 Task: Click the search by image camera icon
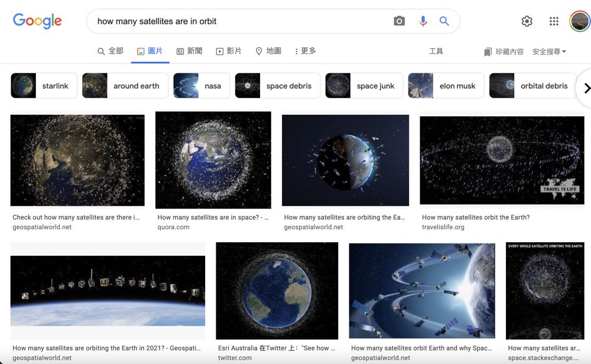click(400, 21)
